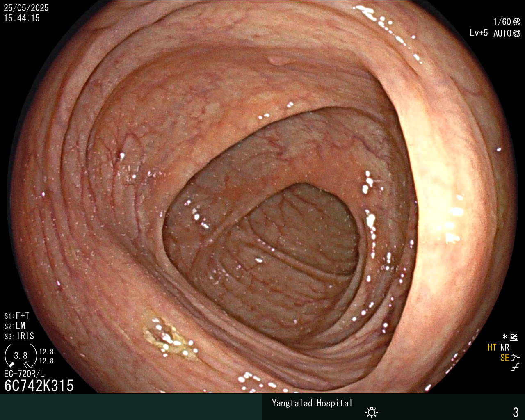Click the sun brightness icon in bottom bar
525x420 pixels.
coord(372,412)
